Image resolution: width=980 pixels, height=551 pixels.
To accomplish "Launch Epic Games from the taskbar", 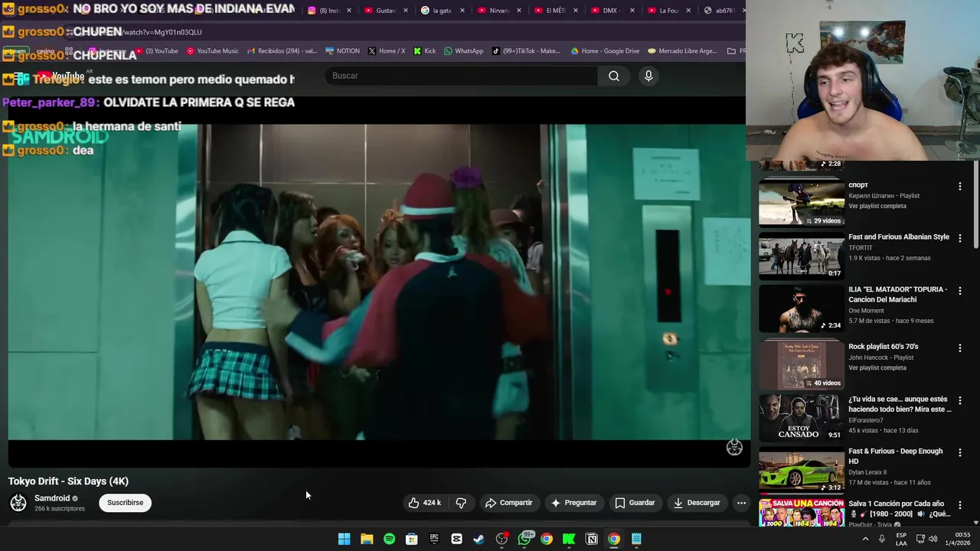I will 434,540.
